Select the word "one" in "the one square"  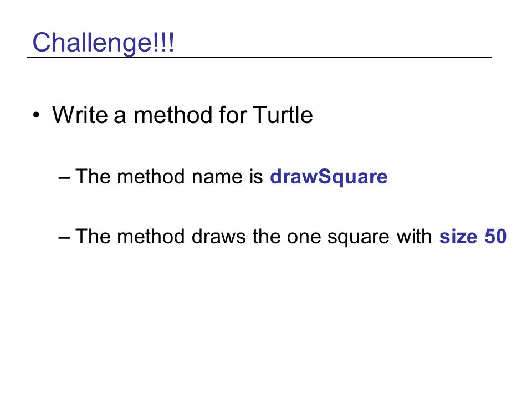[x=304, y=237]
